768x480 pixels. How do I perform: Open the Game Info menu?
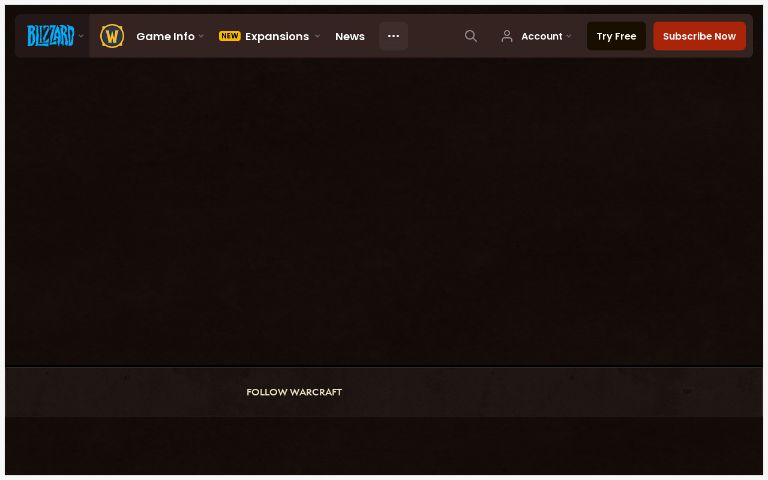165,36
